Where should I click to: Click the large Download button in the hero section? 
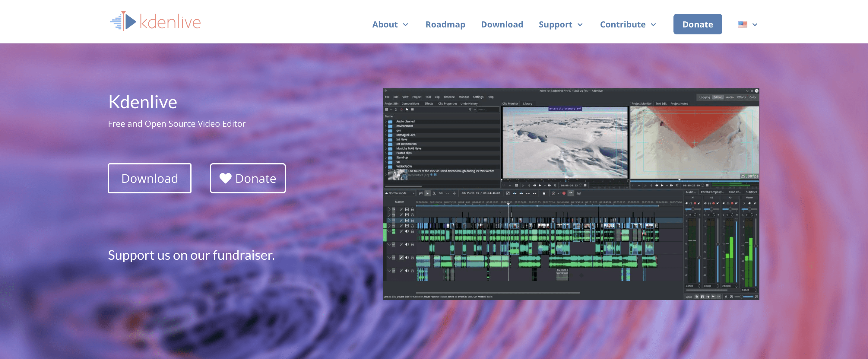(150, 178)
